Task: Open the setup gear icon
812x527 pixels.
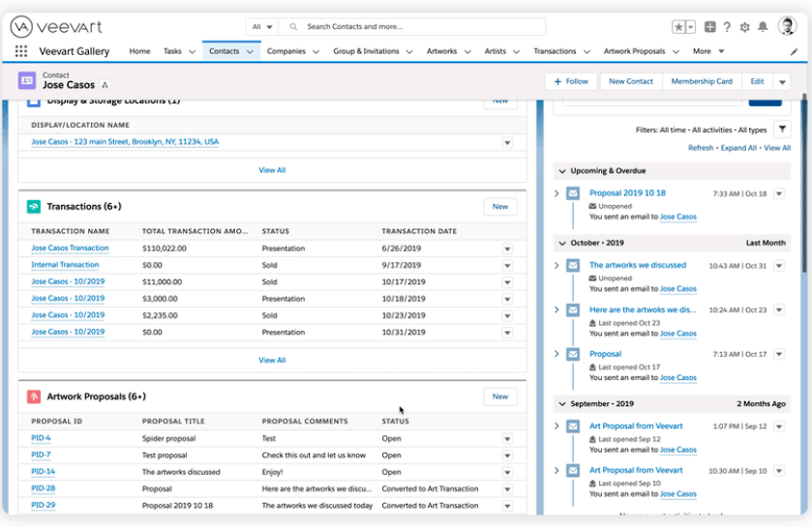Action: [744, 27]
